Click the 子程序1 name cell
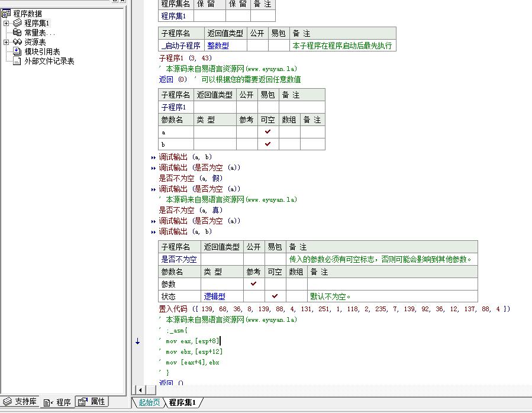This screenshot has height=413, width=532. (x=176, y=107)
